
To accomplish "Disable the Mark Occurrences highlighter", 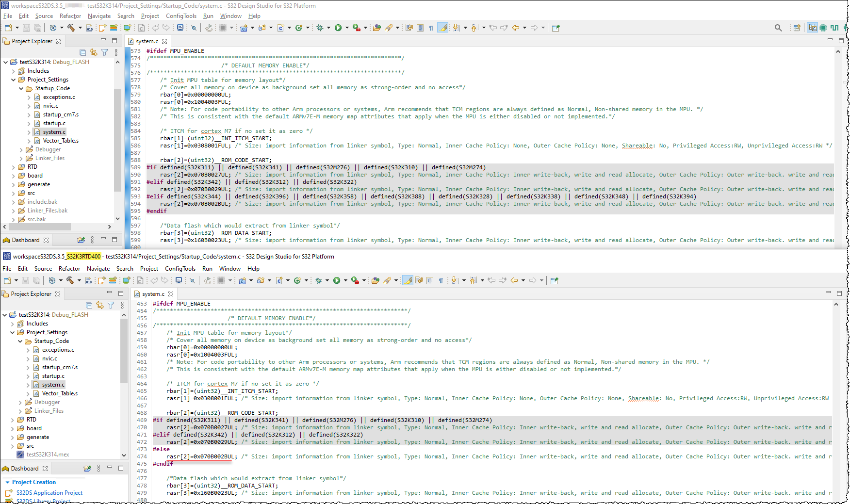I will point(443,28).
